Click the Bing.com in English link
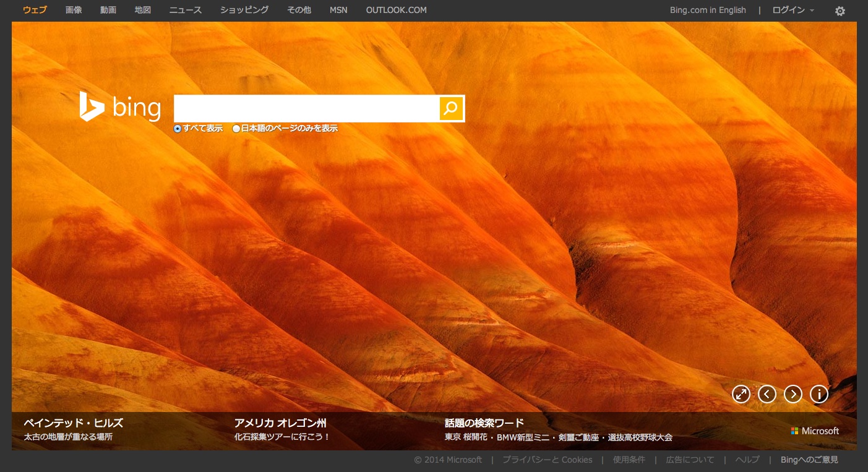The height and width of the screenshot is (472, 868). (708, 10)
